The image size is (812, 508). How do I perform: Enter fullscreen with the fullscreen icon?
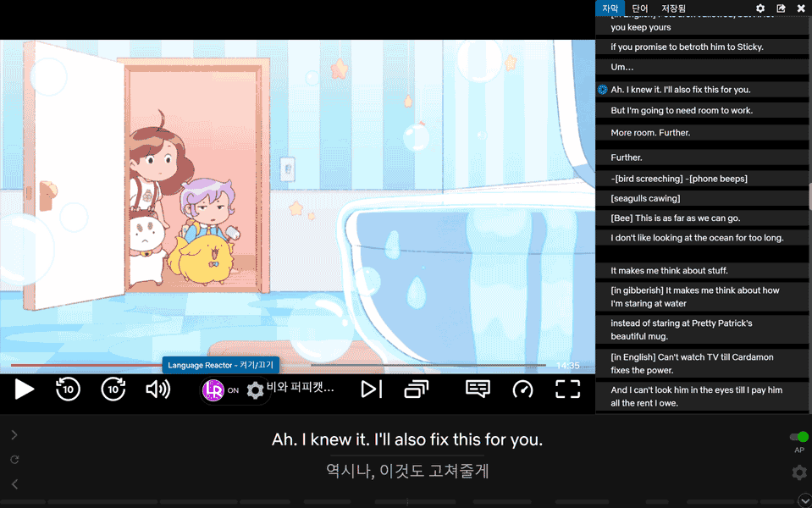pyautogui.click(x=566, y=389)
